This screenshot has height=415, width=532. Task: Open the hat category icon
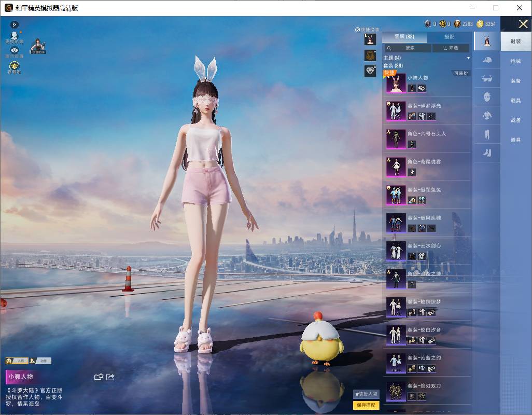tap(487, 60)
